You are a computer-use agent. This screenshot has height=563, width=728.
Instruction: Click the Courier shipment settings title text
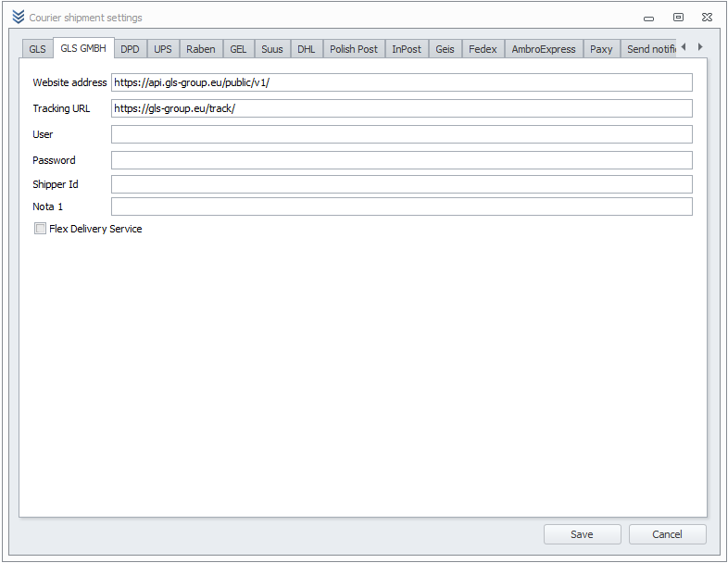click(x=85, y=18)
